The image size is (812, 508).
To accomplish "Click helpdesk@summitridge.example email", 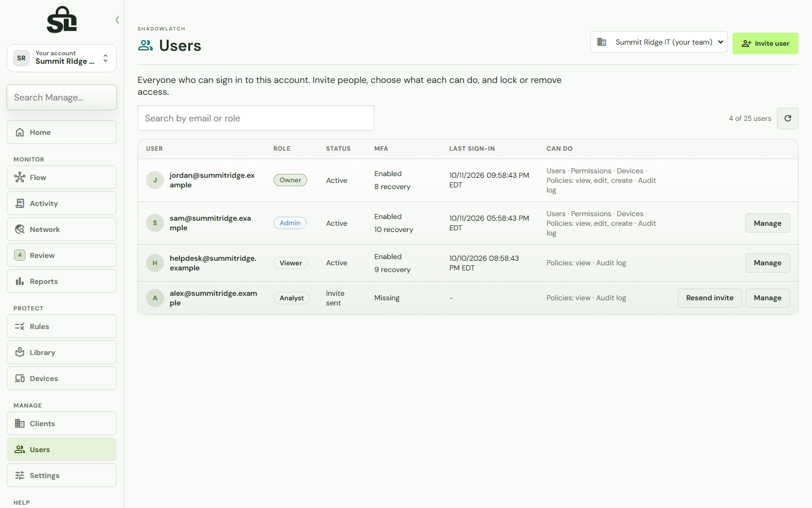I will [x=213, y=263].
